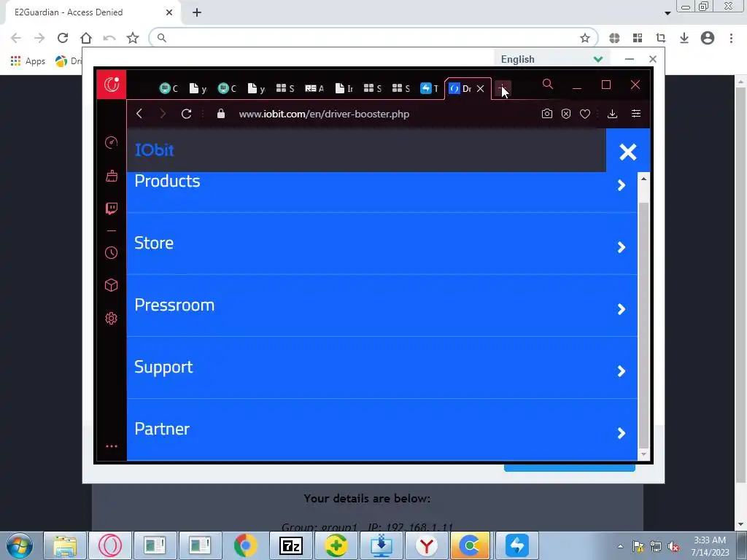The image size is (747, 560).
Task: Click the E2Guardian - Access Denied tab
Action: tap(91, 12)
